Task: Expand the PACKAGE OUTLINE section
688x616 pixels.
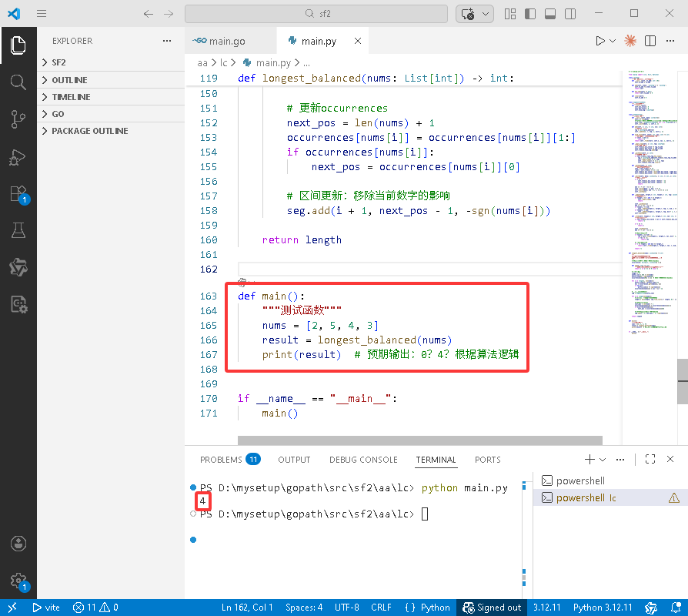Action: point(111,131)
